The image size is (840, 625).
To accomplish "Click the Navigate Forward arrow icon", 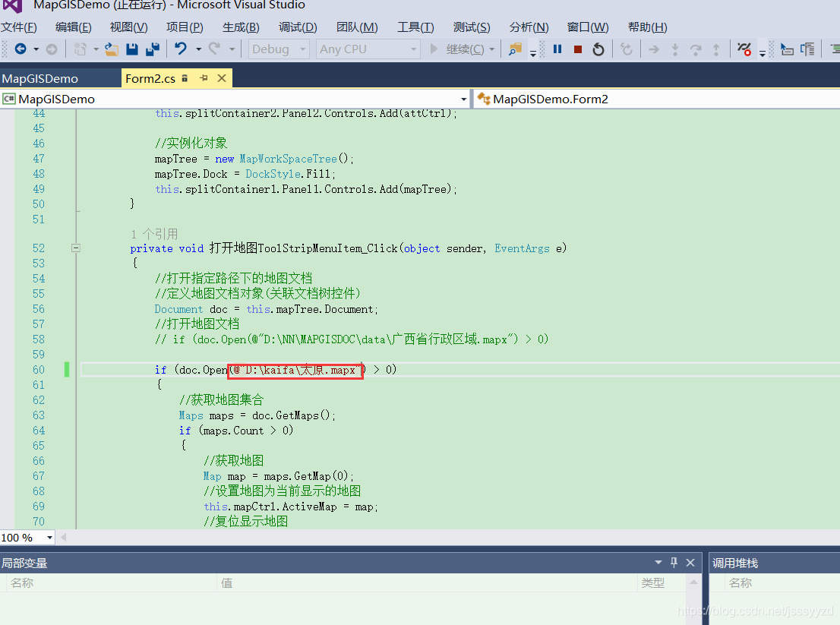I will point(52,49).
